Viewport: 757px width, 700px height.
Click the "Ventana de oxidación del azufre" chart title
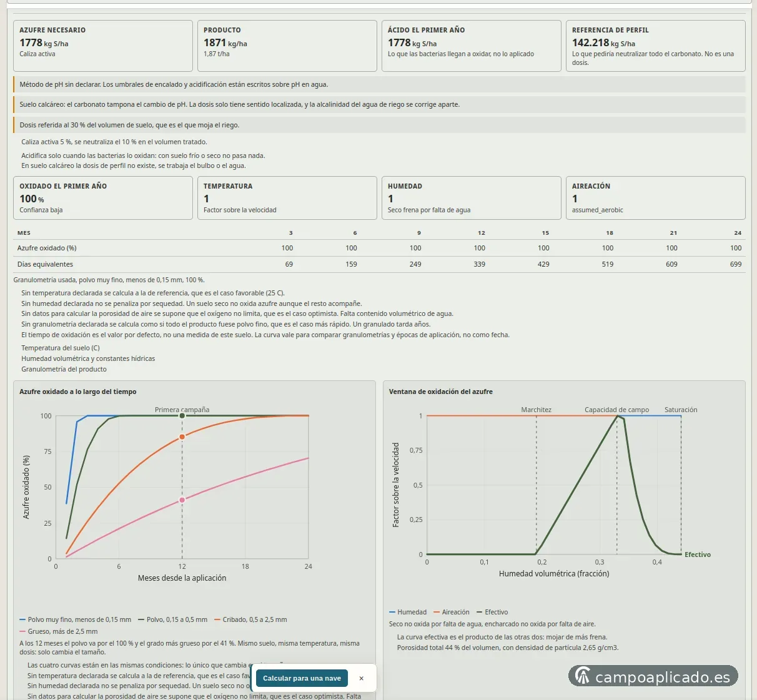[x=441, y=392]
